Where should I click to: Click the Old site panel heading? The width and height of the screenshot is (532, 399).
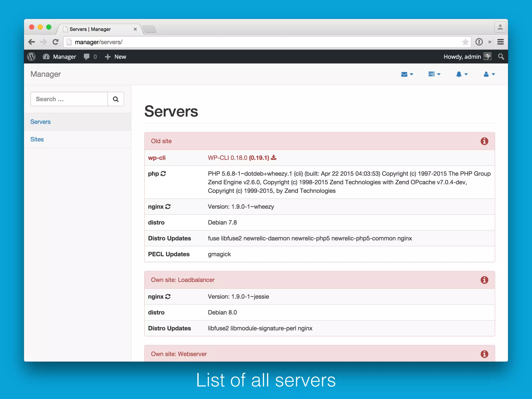[161, 141]
